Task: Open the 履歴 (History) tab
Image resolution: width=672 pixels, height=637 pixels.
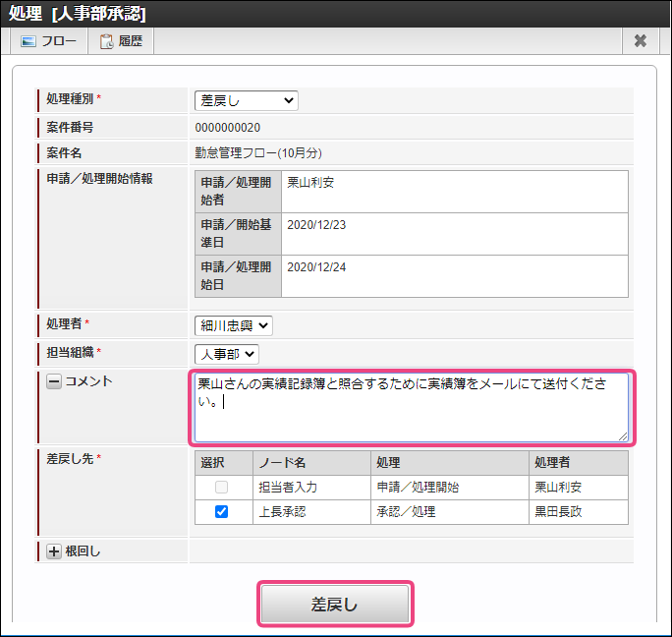Action: [121, 41]
